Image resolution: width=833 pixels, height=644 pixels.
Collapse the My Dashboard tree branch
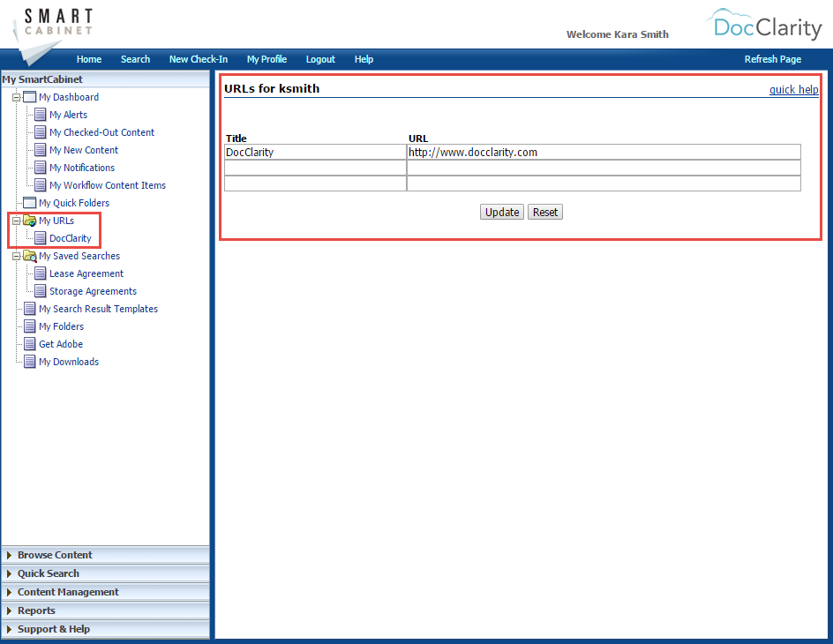coord(18,96)
